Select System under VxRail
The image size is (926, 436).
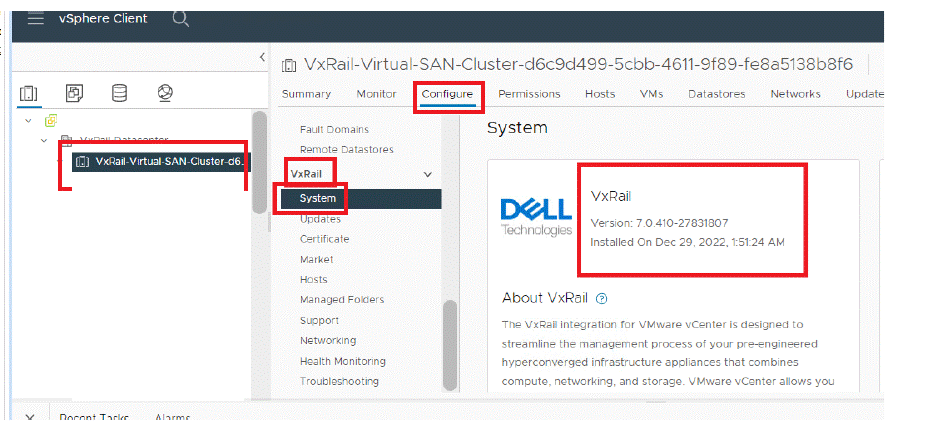pos(361,199)
